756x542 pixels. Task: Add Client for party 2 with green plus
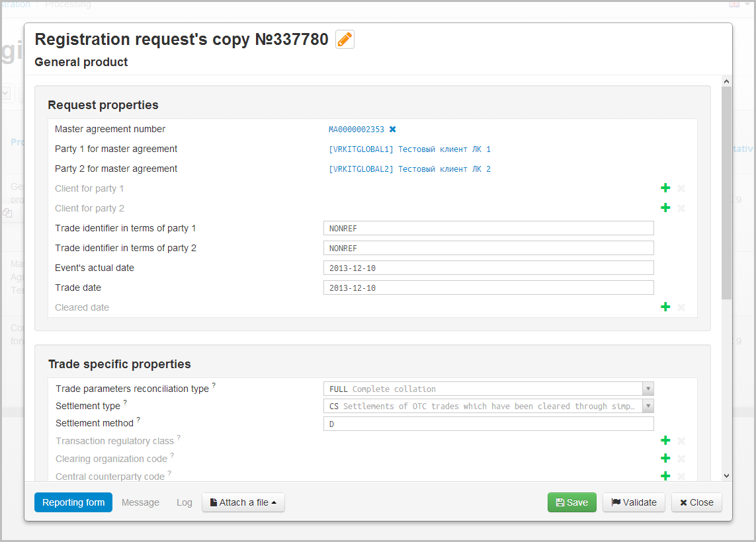665,208
